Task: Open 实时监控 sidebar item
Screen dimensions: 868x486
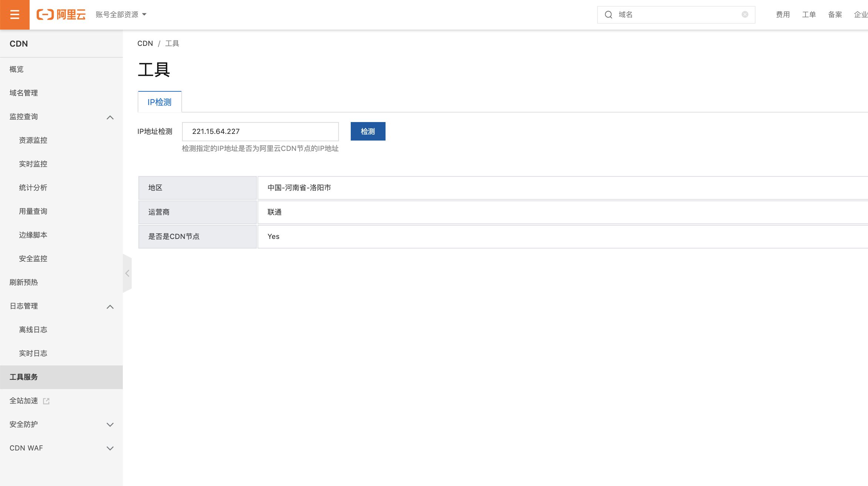Action: pos(33,164)
